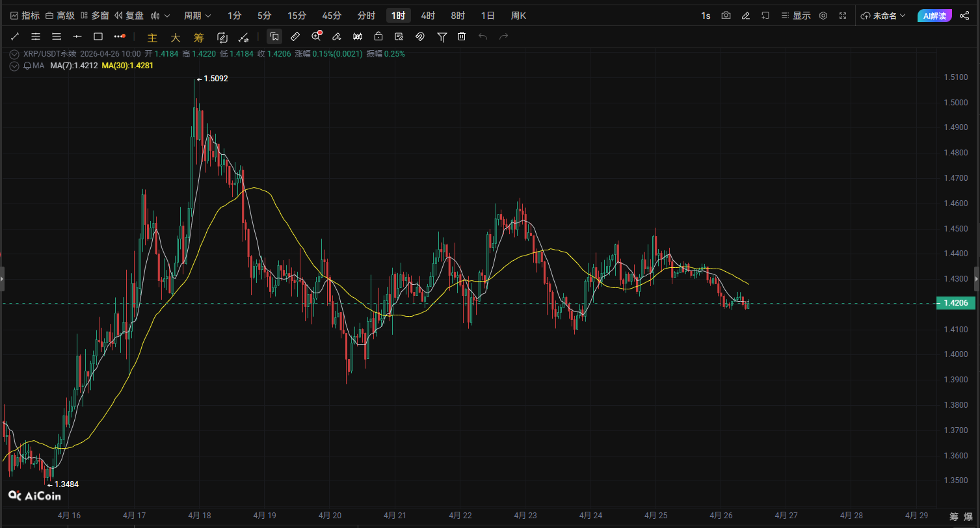Screen dimensions: 980x528
Task: Collapse the MA indicator legend row
Action: [14, 66]
